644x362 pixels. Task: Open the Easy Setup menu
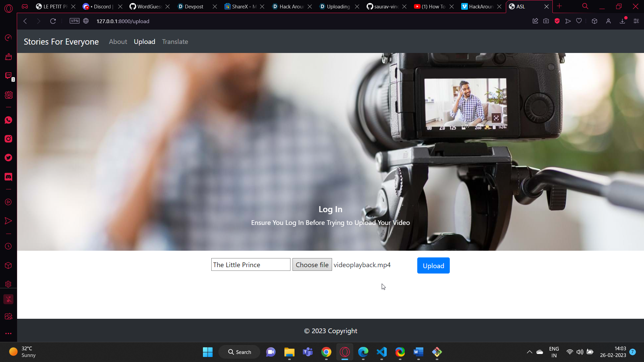pyautogui.click(x=636, y=21)
